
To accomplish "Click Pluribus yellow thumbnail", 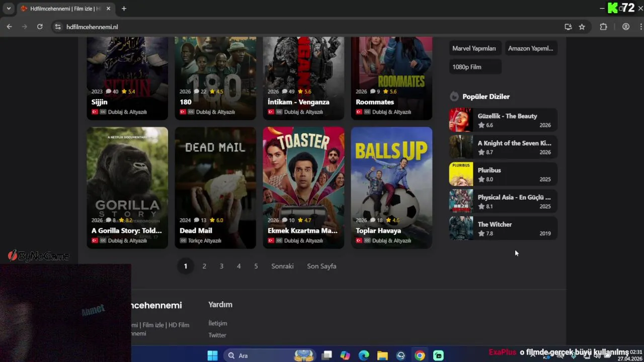I will [x=461, y=174].
